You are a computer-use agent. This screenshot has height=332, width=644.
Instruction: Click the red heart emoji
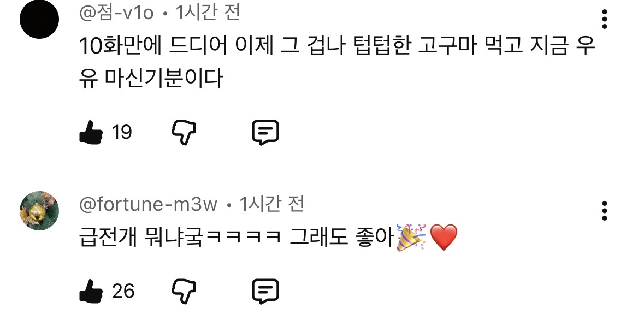(443, 238)
